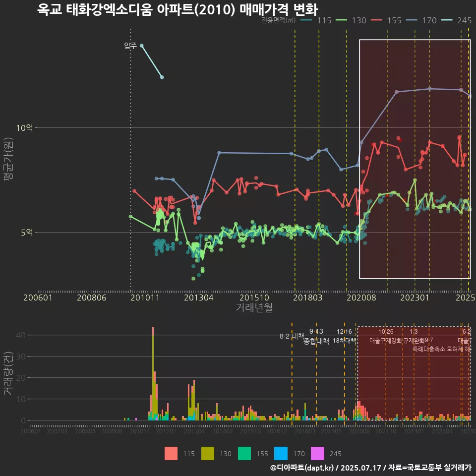Click 202110 on the volume chart x-axis
Image resolution: width=476 pixels, height=476 pixels.
click(x=386, y=431)
